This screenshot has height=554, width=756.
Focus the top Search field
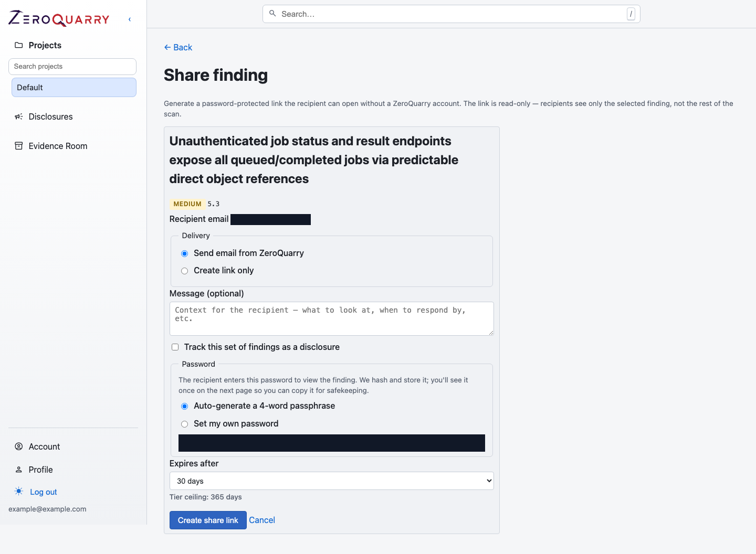coord(451,14)
